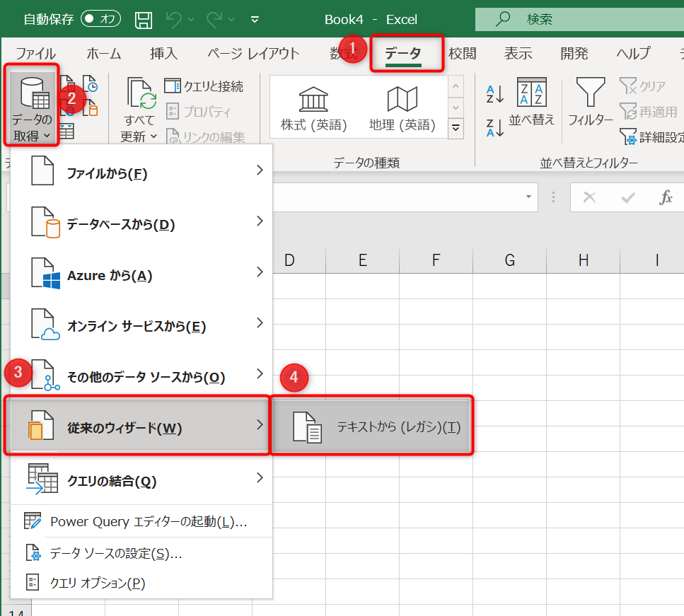Open the クエリと接続 pane
This screenshot has height=616, width=684.
204,86
